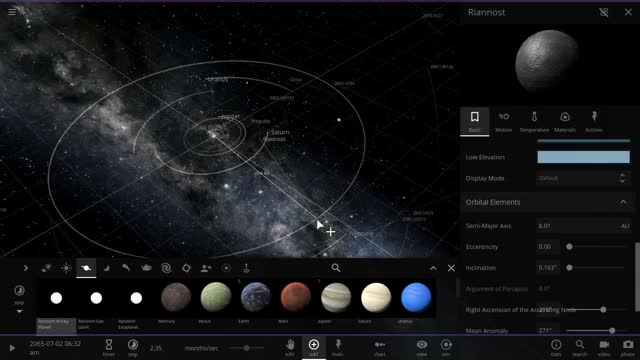The width and height of the screenshot is (640, 360).
Task: Select the crescent moon category icon
Action: pos(107,268)
